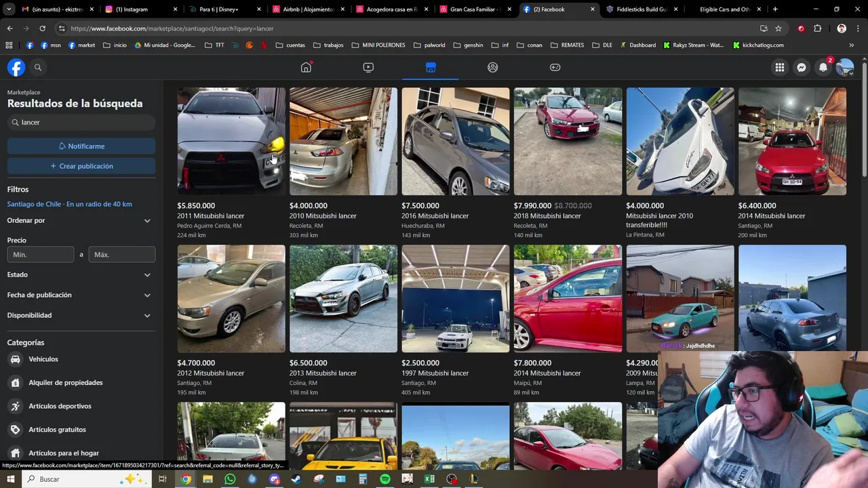Open the Artículos deportivos category
Viewport: 868px width, 488px height.
pyautogui.click(x=81, y=406)
